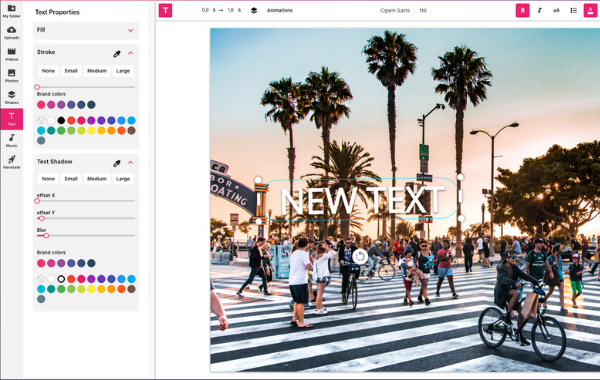Choose black swatch in Stroke palette
The height and width of the screenshot is (380, 600).
pyautogui.click(x=61, y=121)
